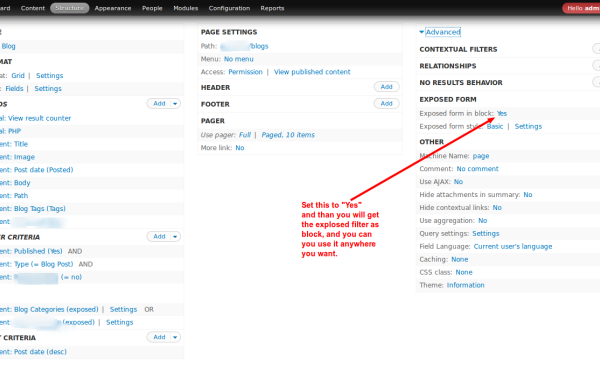Select the Structure menu tab
Screen dimensions: 600x365
click(70, 8)
